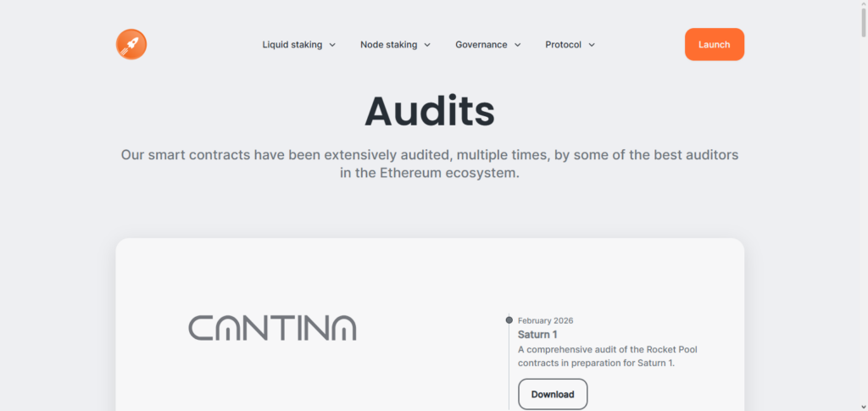The width and height of the screenshot is (868, 411).
Task: Click the page vertical scrollbar thumb
Action: (863, 23)
